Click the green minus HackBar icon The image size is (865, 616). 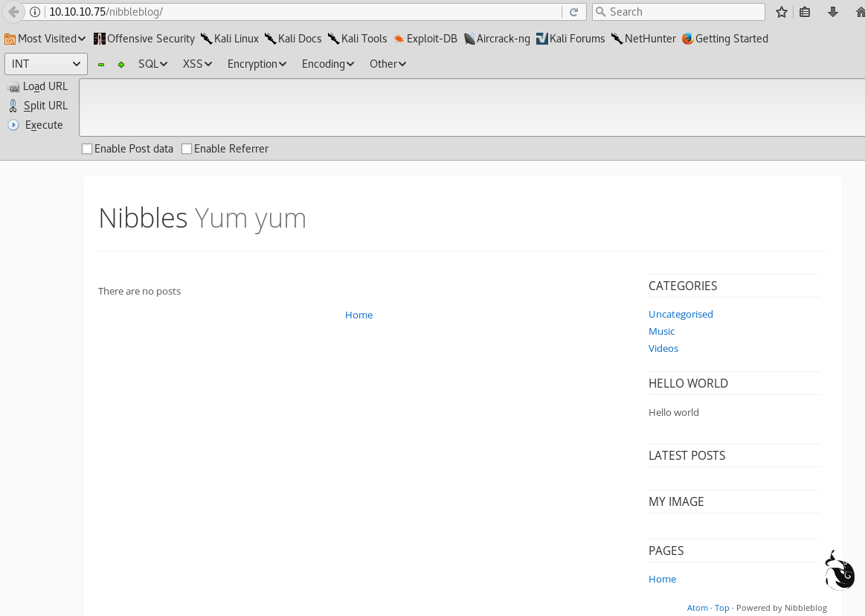pos(101,65)
